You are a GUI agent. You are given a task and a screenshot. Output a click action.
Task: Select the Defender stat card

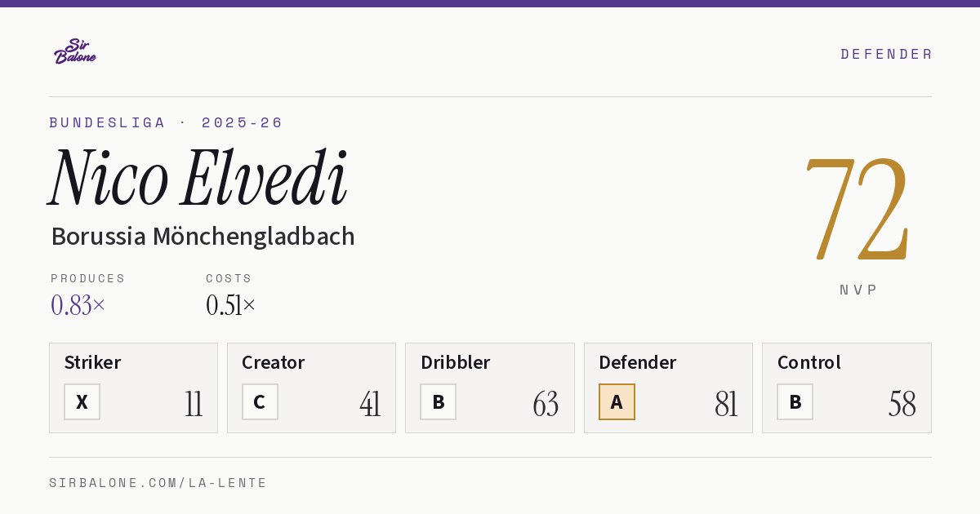coord(668,388)
